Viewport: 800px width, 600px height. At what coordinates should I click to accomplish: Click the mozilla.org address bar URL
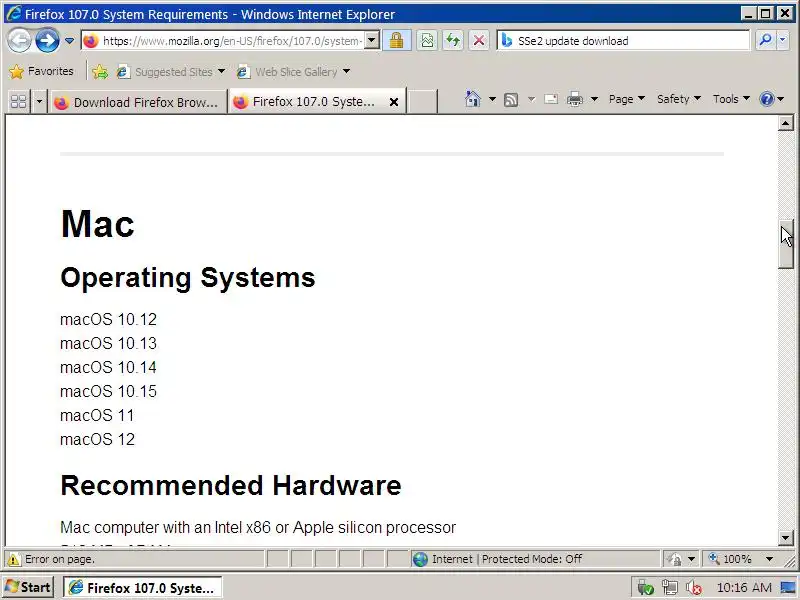click(x=232, y=41)
